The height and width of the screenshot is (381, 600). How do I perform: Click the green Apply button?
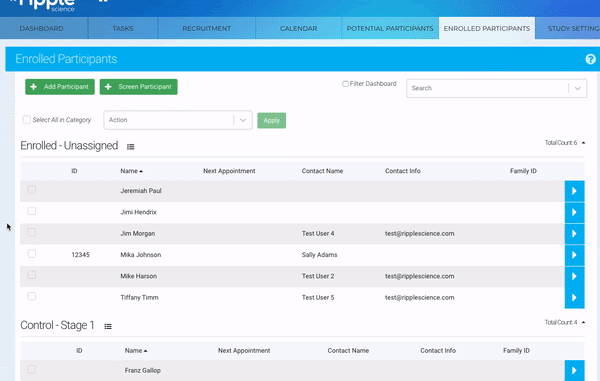click(x=272, y=120)
